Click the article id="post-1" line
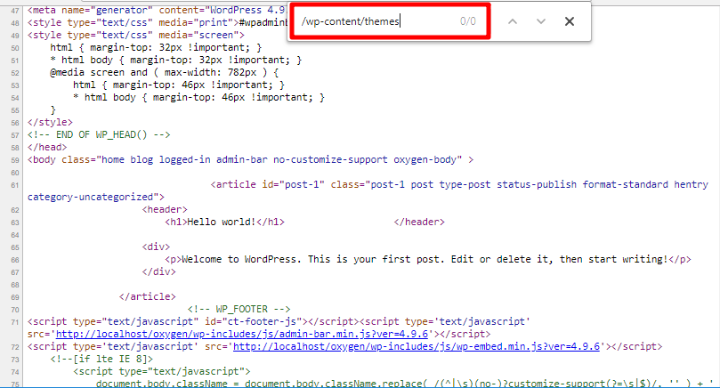The image size is (720, 388). [460, 185]
